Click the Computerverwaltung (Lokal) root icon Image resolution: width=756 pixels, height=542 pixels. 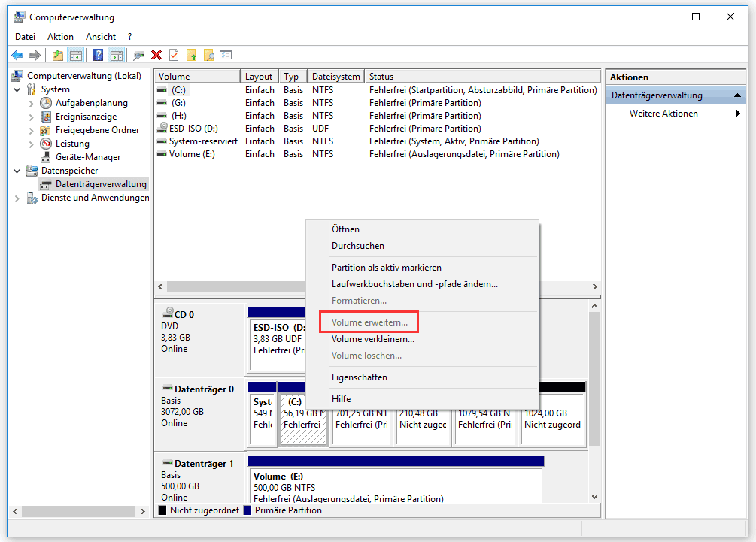18,76
